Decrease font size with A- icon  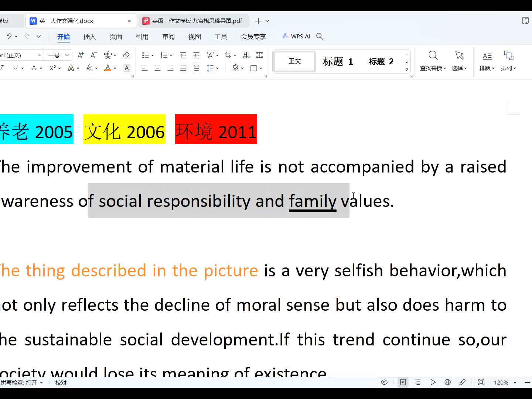click(x=93, y=55)
